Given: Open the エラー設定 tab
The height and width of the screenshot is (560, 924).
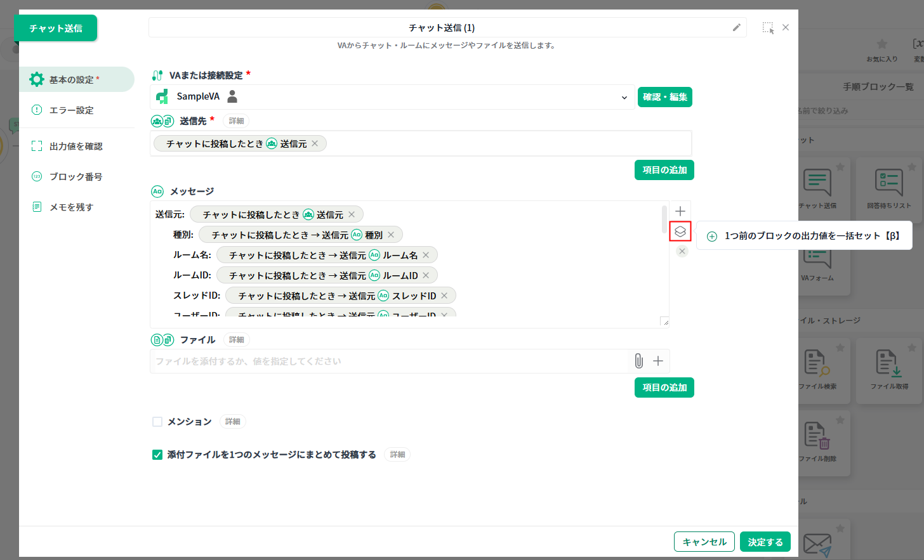Looking at the screenshot, I should pos(71,110).
